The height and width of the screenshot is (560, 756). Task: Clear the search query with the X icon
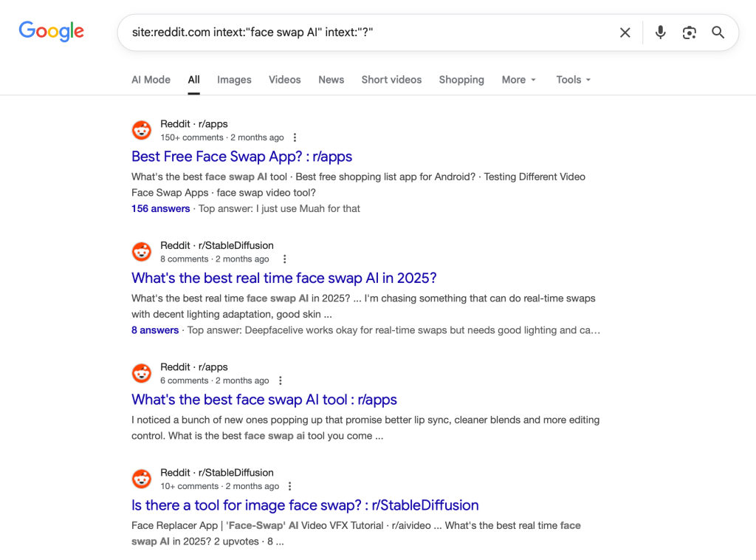click(625, 33)
